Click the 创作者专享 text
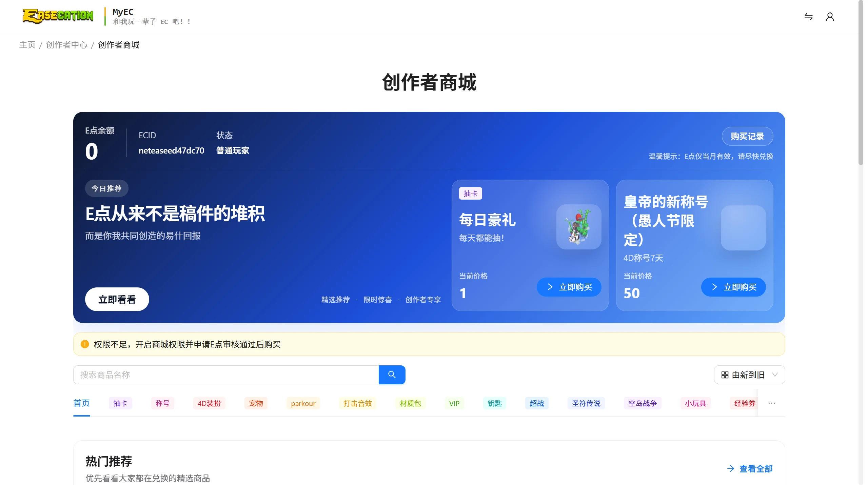 [423, 300]
